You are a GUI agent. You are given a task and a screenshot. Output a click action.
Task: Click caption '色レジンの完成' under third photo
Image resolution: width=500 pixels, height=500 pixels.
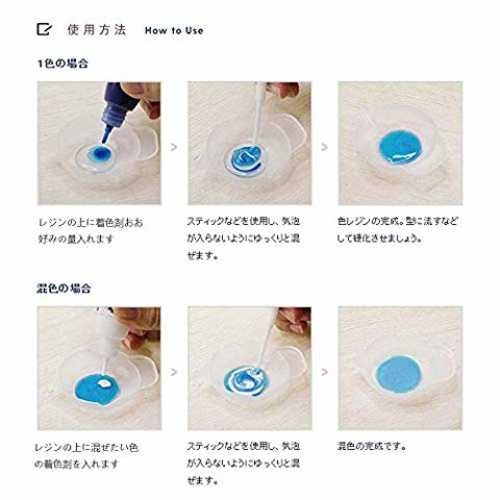(x=397, y=230)
